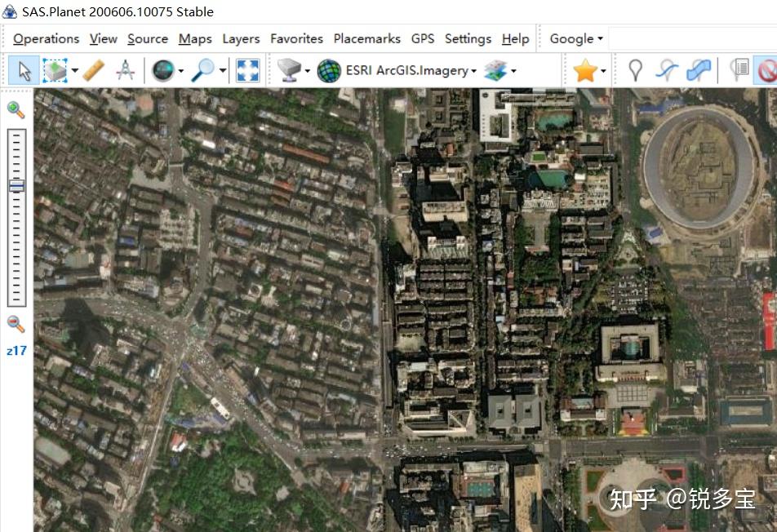Toggle the zoom-out magnifier below the slider
This screenshot has height=532, width=777.
[x=15, y=324]
